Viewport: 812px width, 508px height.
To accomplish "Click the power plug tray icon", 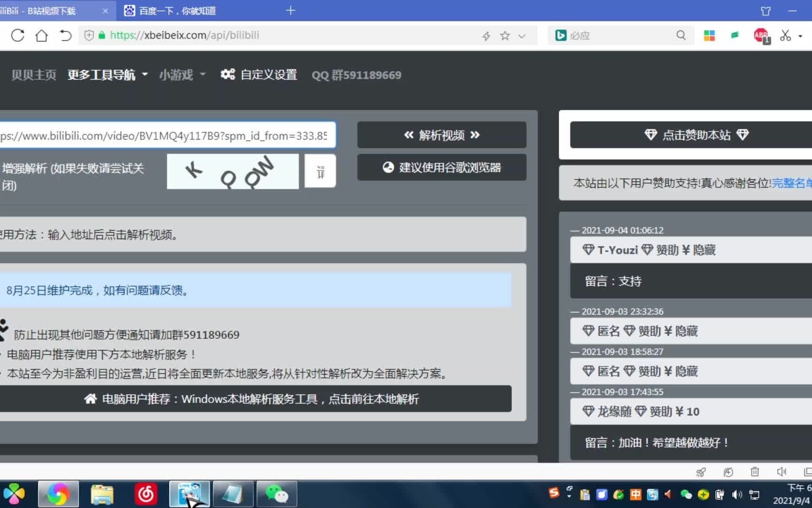I will (719, 494).
